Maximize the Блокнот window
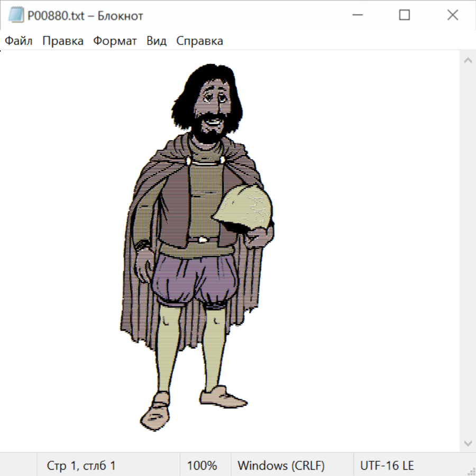476x476 pixels. tap(404, 15)
